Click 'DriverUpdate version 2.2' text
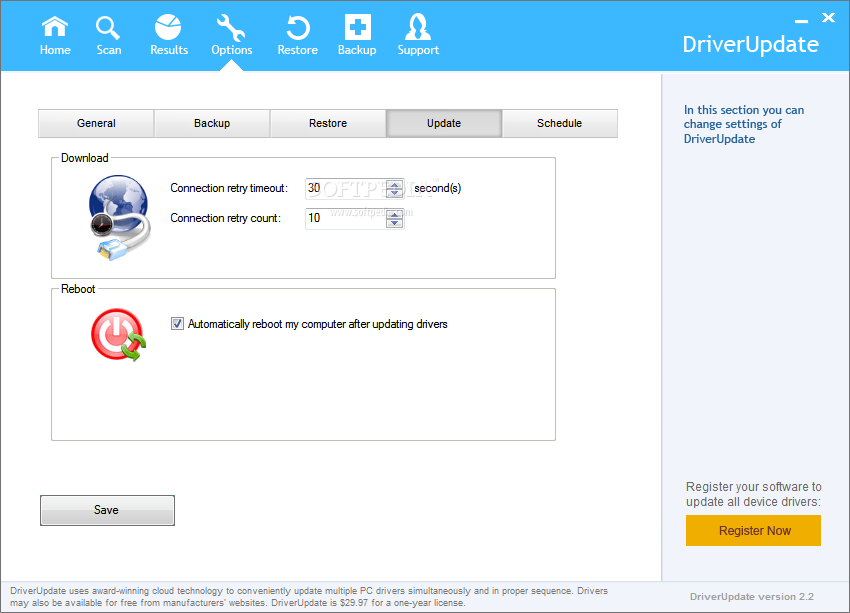Image resolution: width=850 pixels, height=613 pixels. (751, 597)
